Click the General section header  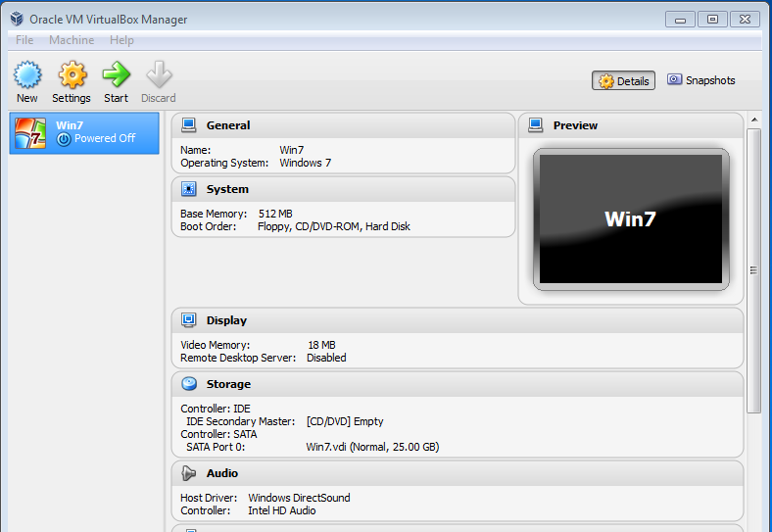343,125
